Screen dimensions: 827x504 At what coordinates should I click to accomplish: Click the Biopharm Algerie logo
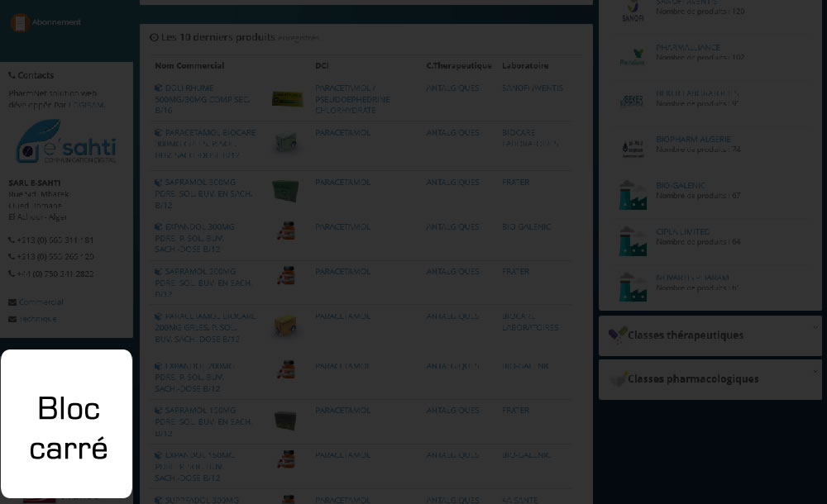pos(633,148)
